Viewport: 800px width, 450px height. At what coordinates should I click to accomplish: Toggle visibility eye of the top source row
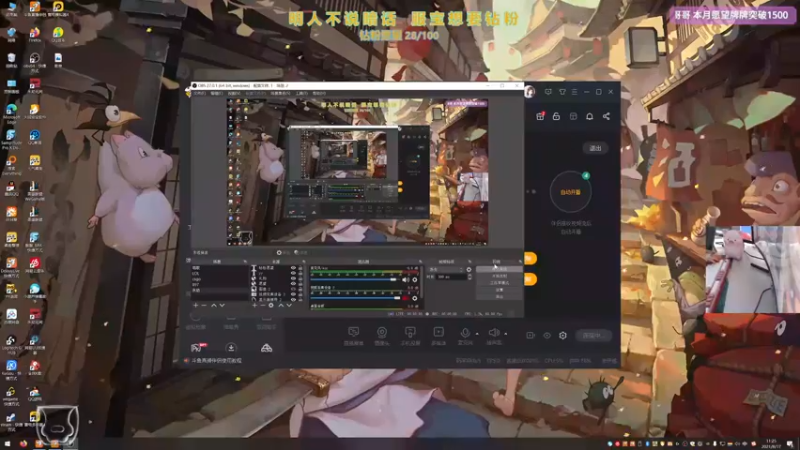pyautogui.click(x=293, y=267)
